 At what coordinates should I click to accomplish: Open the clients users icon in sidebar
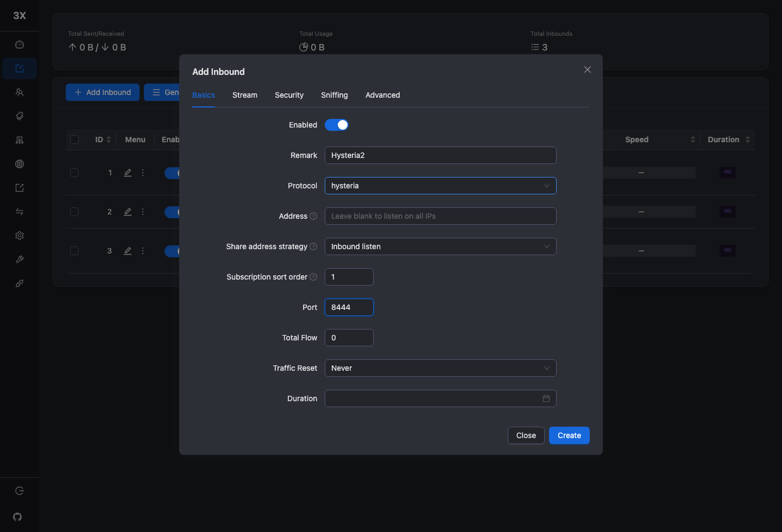pos(20,92)
